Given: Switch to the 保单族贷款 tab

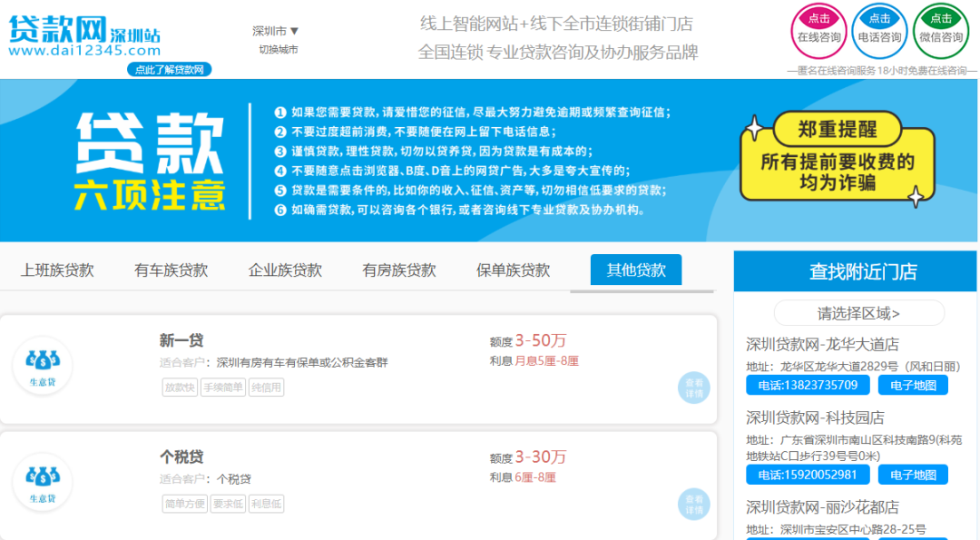Looking at the screenshot, I should point(513,270).
